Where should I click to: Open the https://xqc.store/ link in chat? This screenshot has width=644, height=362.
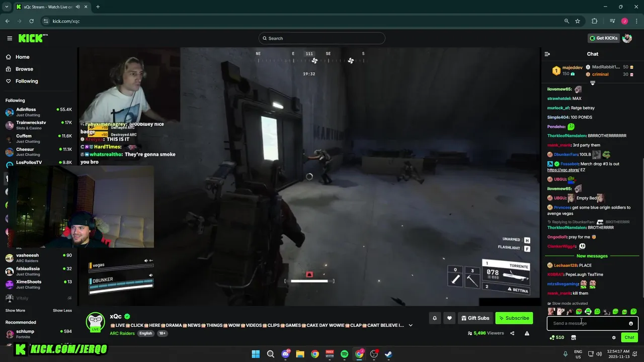(x=563, y=170)
